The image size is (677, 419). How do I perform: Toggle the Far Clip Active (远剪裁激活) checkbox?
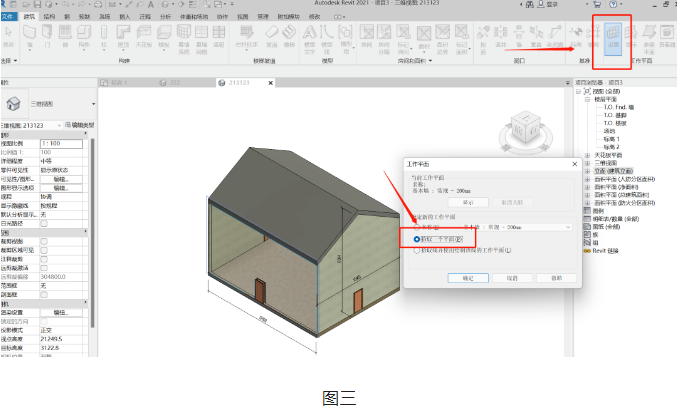click(44, 268)
